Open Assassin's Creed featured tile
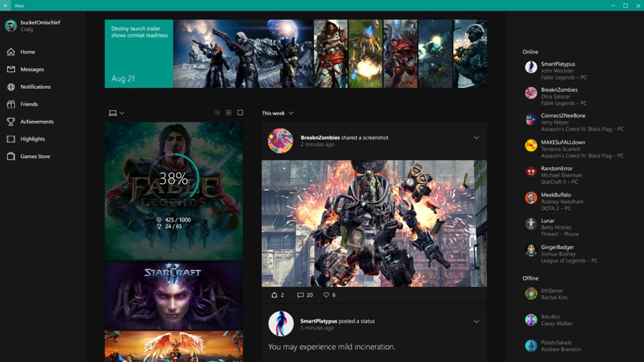The height and width of the screenshot is (362, 644). click(x=331, y=54)
